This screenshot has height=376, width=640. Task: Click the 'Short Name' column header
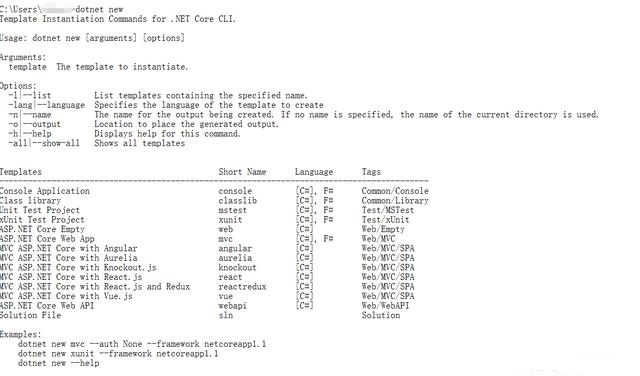point(242,172)
